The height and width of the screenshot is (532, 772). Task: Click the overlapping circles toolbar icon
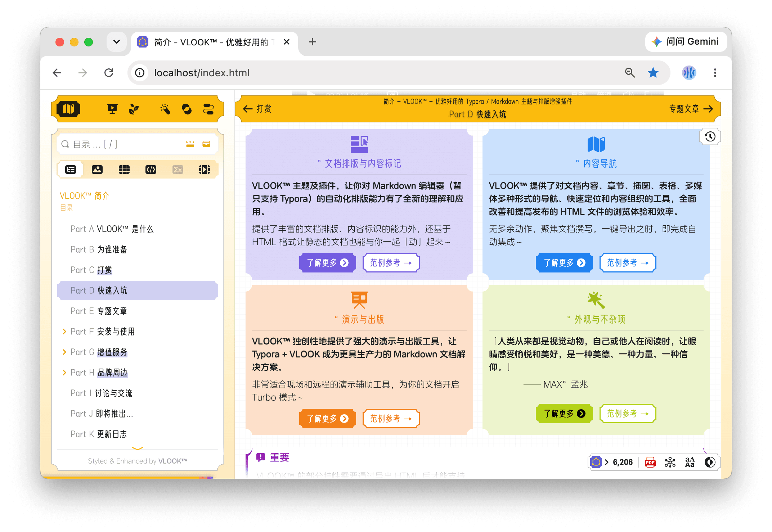(187, 109)
